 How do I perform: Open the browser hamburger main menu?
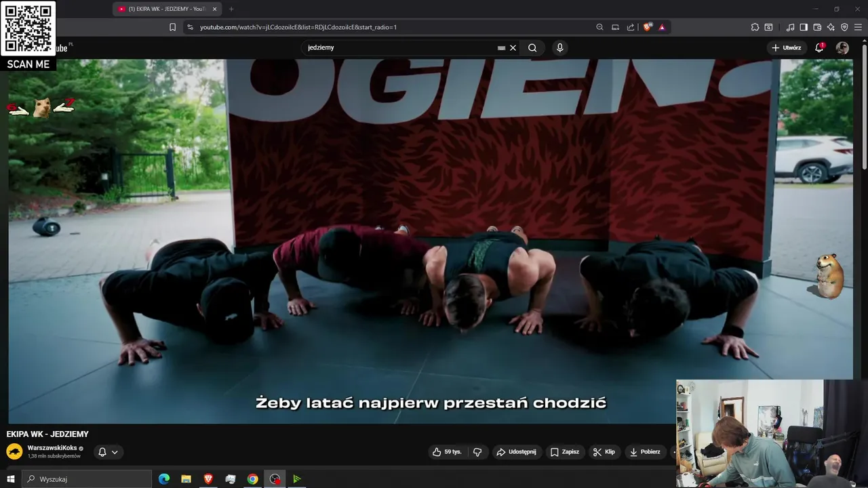(859, 27)
